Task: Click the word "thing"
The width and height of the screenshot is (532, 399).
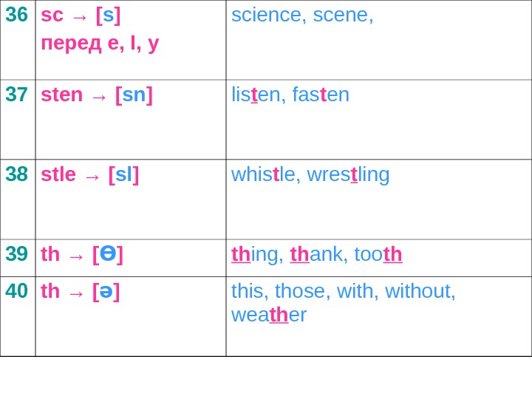Action: (x=256, y=254)
